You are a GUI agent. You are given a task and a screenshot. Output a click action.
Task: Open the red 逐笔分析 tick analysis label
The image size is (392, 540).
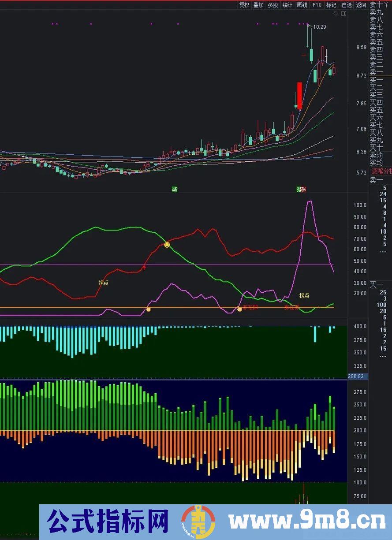(381, 171)
